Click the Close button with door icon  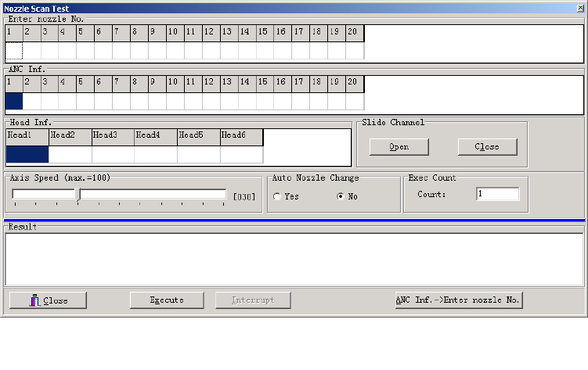[48, 300]
